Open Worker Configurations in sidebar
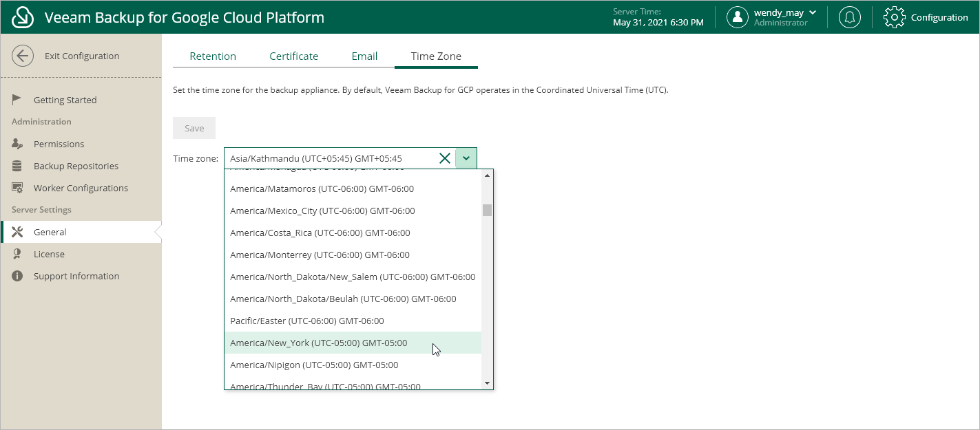Image resolution: width=980 pixels, height=430 pixels. tap(81, 188)
